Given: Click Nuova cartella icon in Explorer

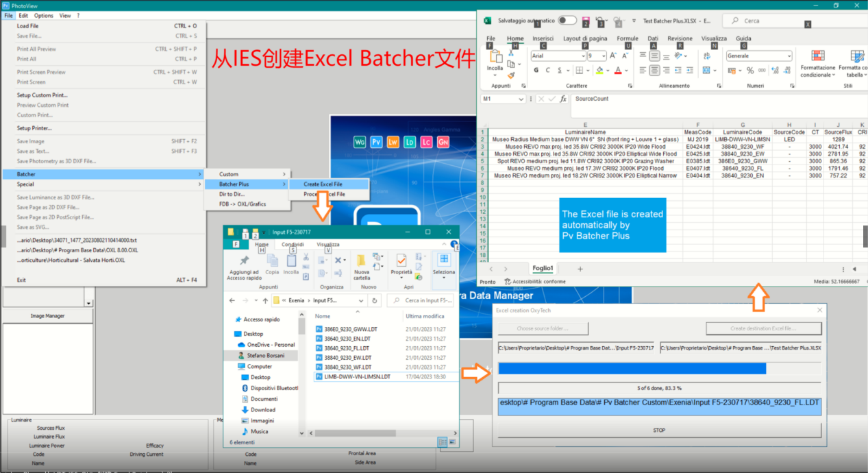Looking at the screenshot, I should 361,260.
